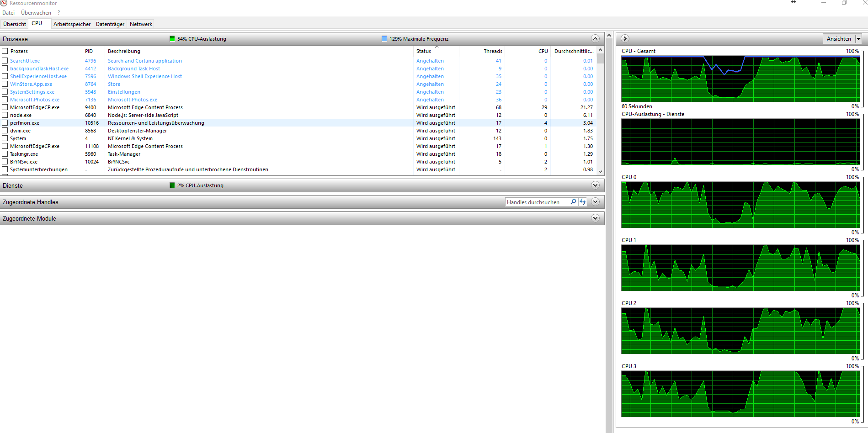Check the dwm.exe checkbox

5,131
